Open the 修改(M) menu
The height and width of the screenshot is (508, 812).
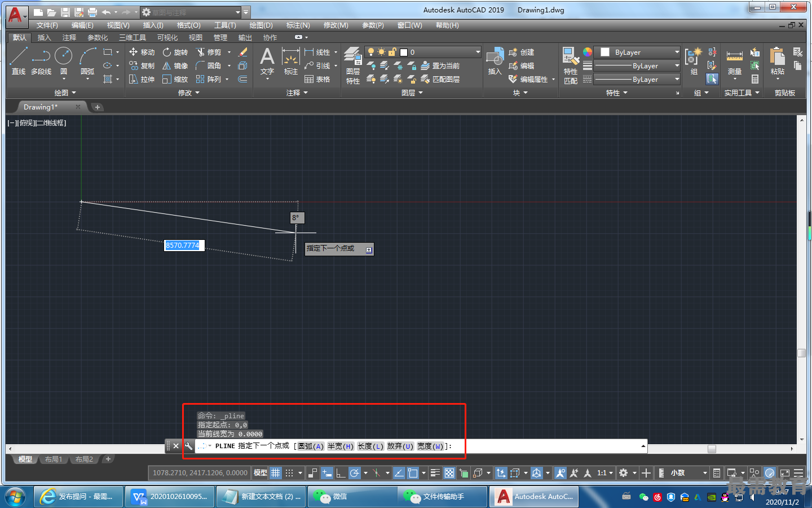point(336,25)
